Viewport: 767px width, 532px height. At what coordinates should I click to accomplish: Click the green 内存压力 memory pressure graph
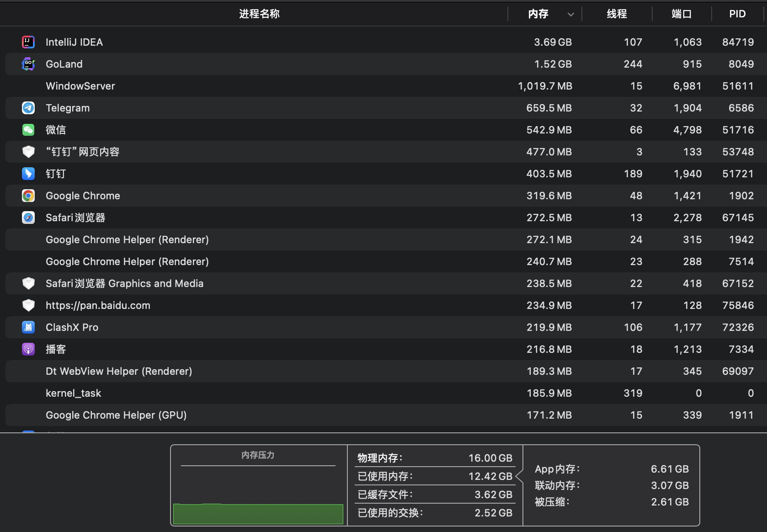coord(258,514)
